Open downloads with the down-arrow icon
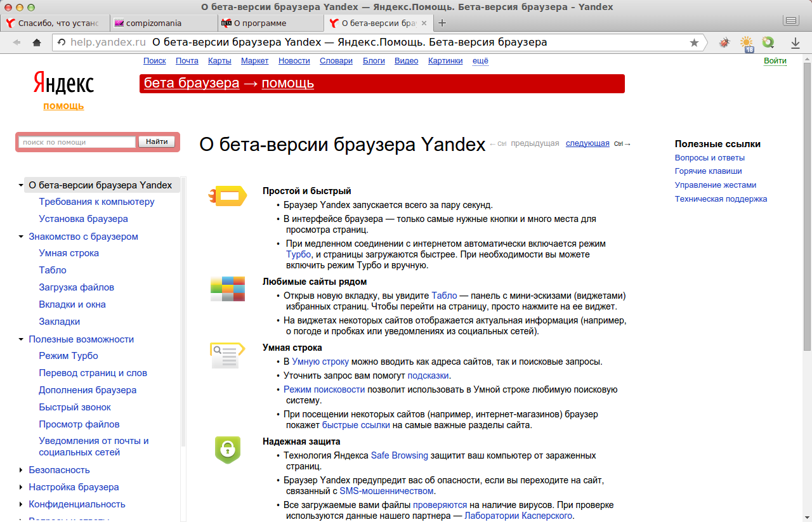 pos(795,42)
